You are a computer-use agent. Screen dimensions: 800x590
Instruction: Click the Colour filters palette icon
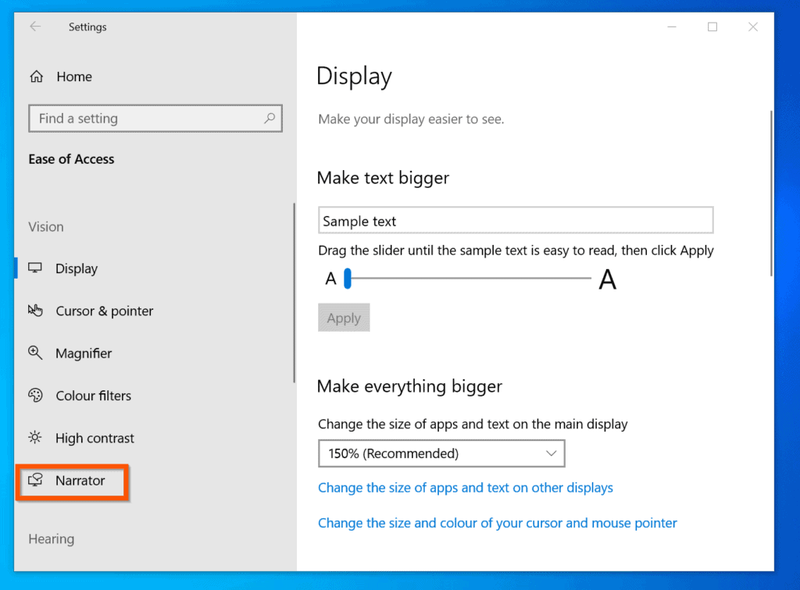[35, 395]
